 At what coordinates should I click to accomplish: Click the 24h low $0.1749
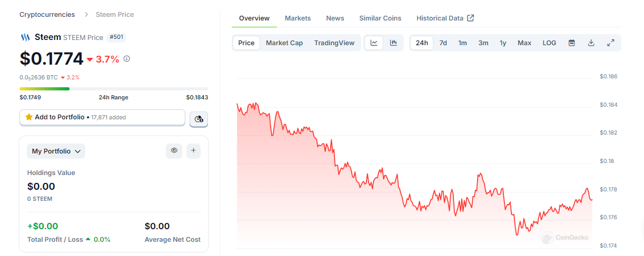click(30, 97)
